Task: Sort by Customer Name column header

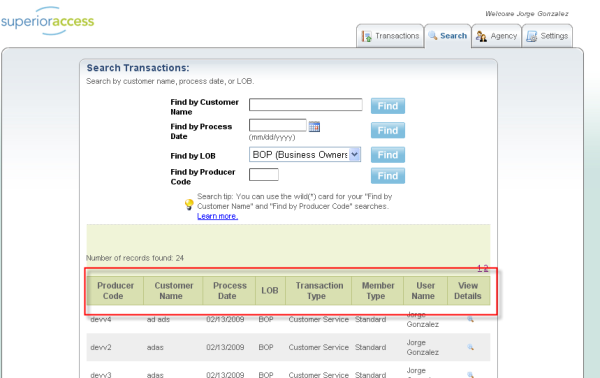Action: 173,291
